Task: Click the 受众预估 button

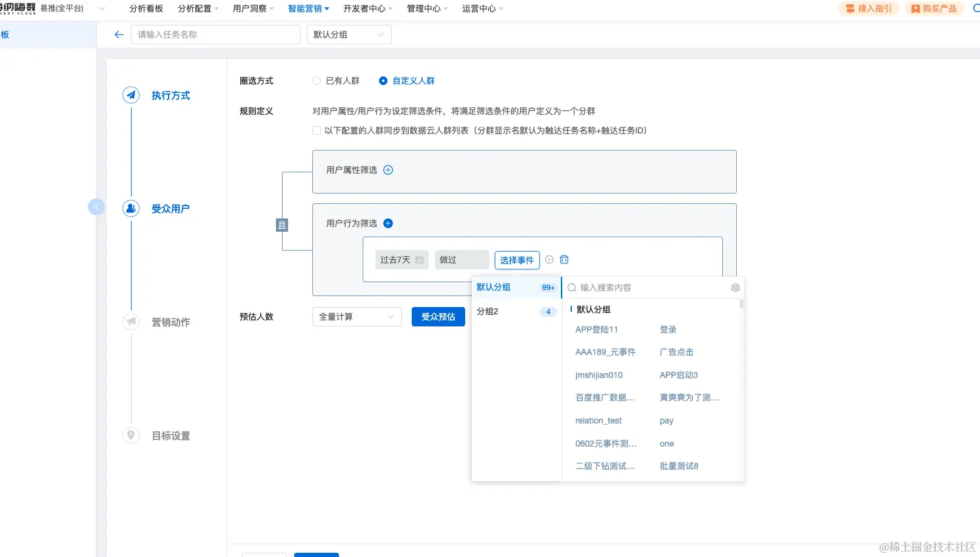Action: click(x=438, y=317)
